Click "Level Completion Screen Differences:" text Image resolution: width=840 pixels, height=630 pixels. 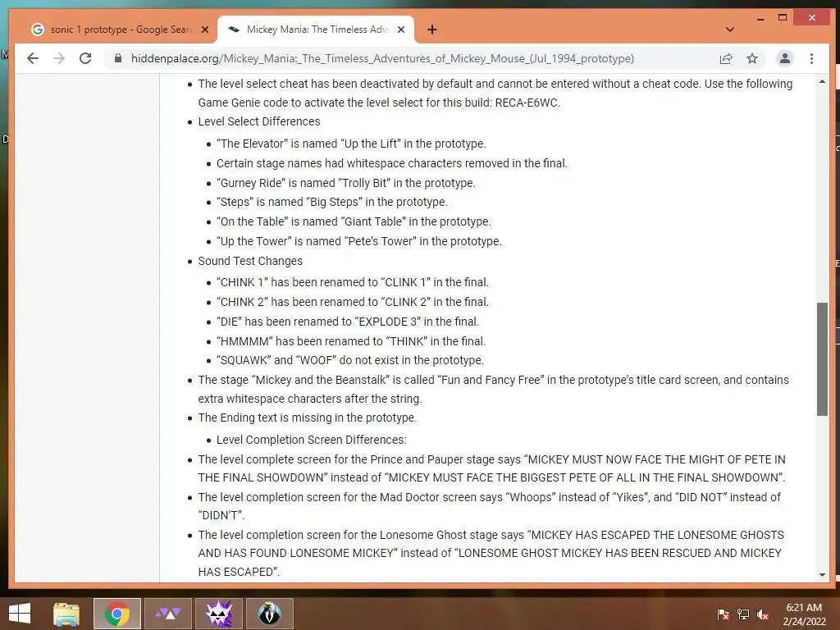[311, 440]
